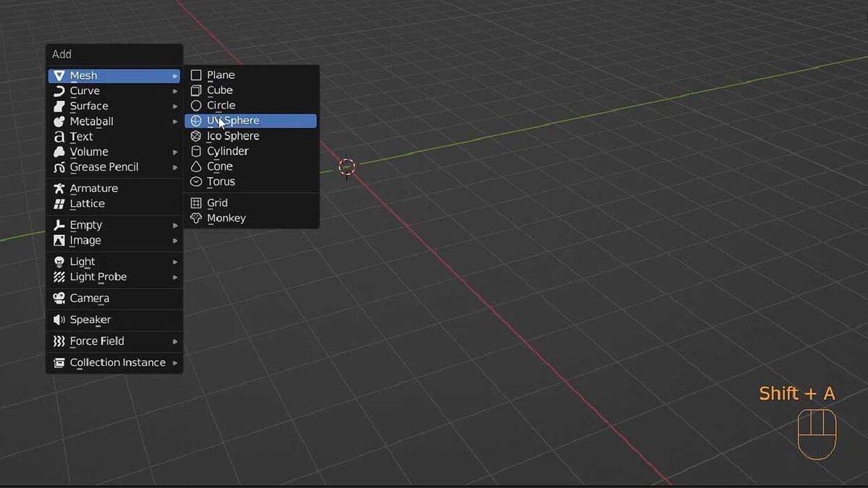Select the Grid label in Mesh submenu

pos(217,203)
